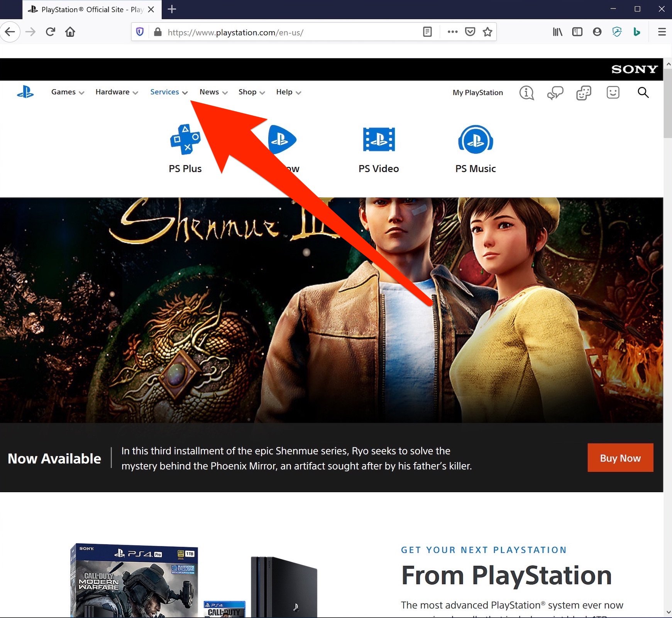Select the PlayStation Official Site tab
This screenshot has height=618, width=672.
click(x=92, y=9)
